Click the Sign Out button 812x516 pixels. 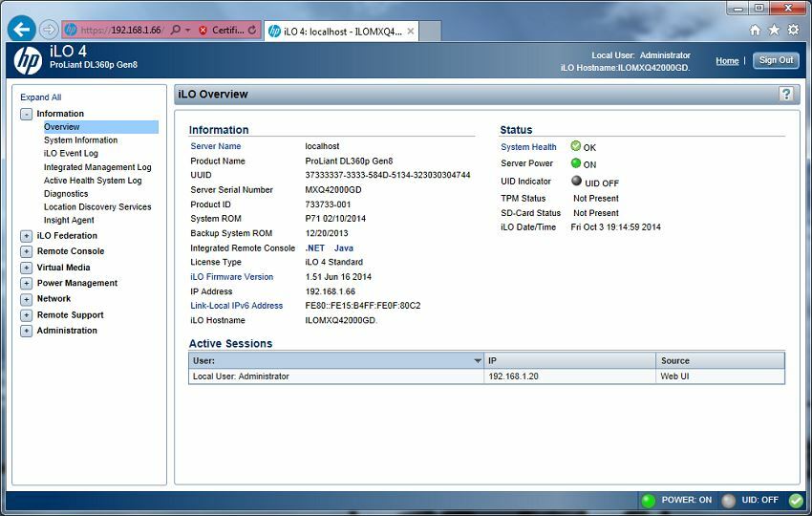(776, 60)
